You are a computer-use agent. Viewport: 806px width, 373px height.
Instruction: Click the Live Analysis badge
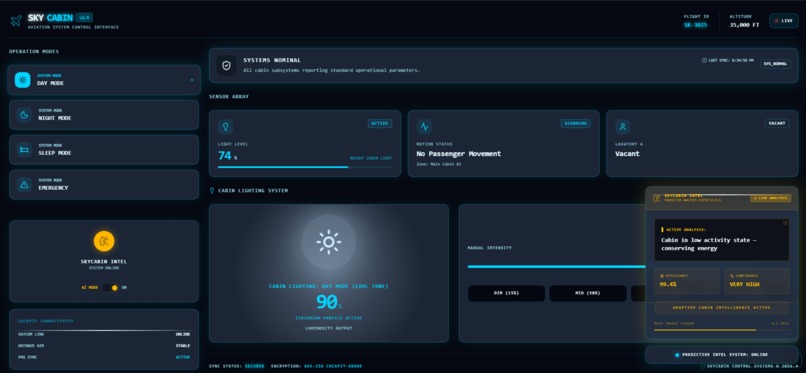771,198
